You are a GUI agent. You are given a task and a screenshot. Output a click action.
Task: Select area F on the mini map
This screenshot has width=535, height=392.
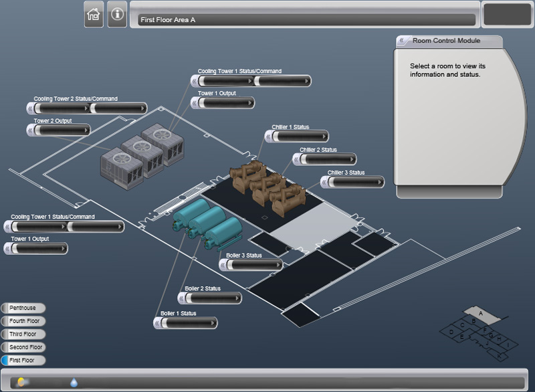(x=485, y=330)
